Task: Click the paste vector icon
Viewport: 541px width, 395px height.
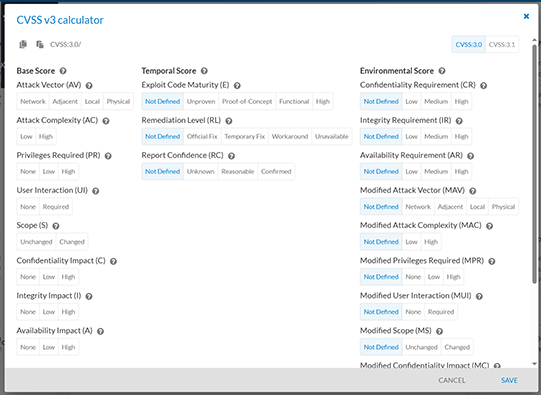Action: tap(40, 45)
